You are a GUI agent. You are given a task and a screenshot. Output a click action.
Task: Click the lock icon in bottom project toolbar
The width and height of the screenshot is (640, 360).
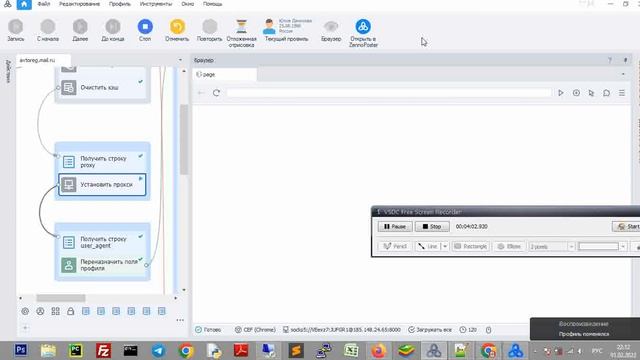pos(71,311)
